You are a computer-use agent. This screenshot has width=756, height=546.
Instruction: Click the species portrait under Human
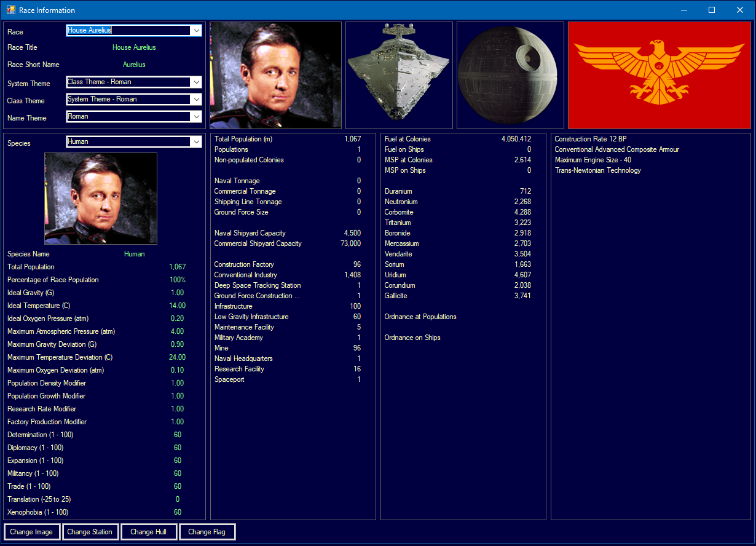[x=101, y=199]
